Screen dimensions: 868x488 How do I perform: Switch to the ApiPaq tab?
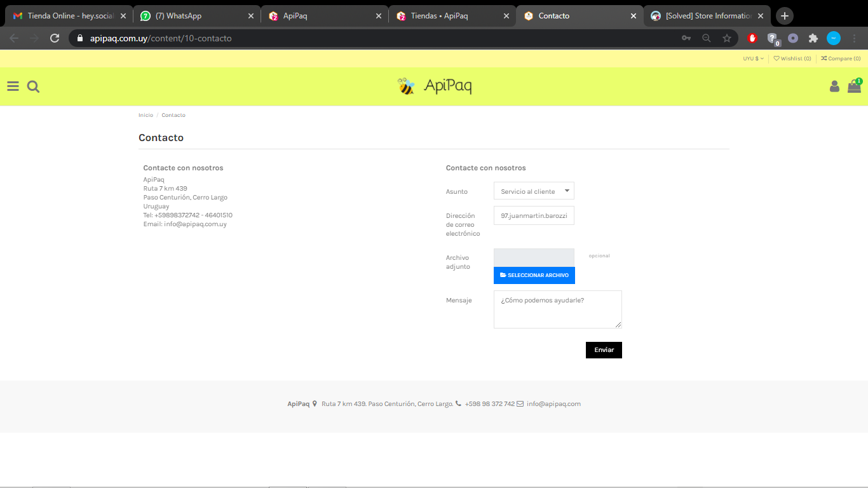coord(324,16)
